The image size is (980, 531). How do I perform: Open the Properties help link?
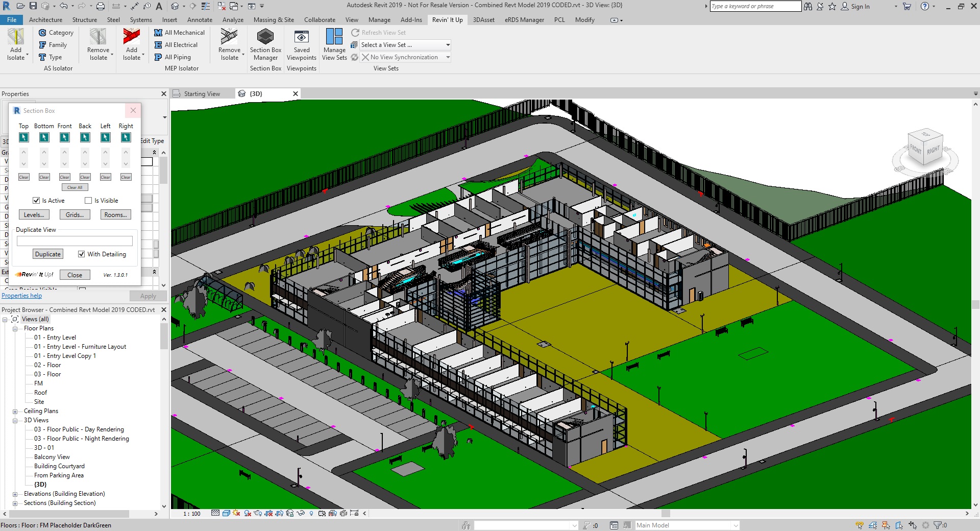22,296
